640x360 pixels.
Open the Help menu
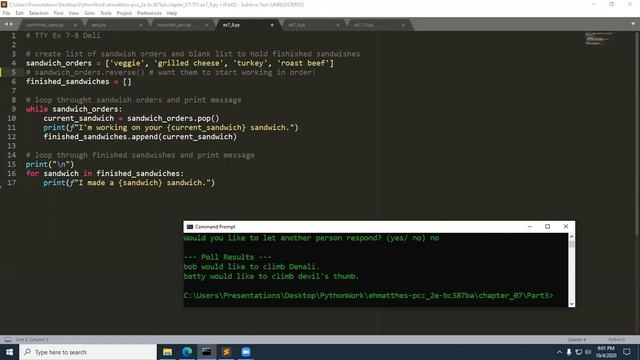tap(172, 13)
